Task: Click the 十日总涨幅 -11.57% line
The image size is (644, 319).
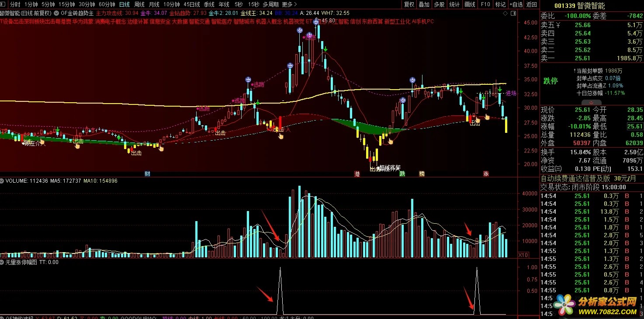Action: 600,93
